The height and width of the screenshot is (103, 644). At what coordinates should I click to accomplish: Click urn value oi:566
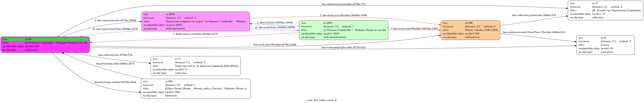[x=169, y=81]
